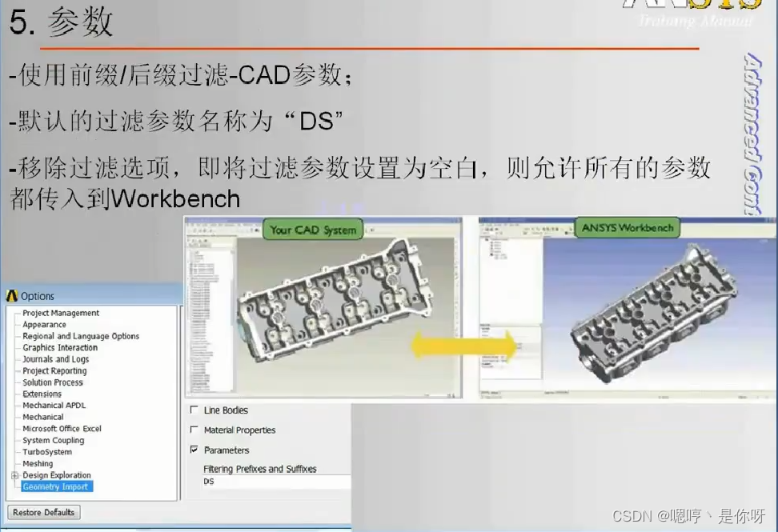Image resolution: width=778 pixels, height=532 pixels.
Task: Open TurboSystem options
Action: click(47, 452)
